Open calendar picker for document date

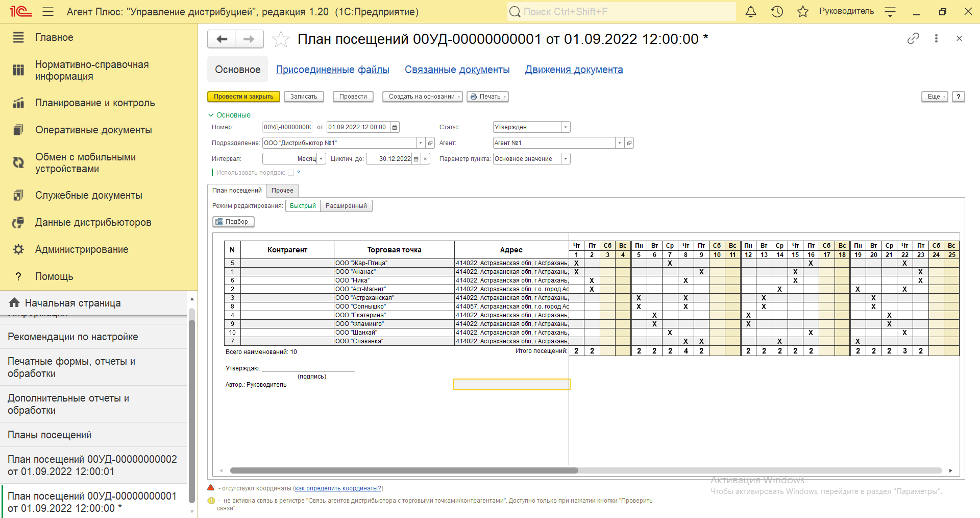(395, 127)
